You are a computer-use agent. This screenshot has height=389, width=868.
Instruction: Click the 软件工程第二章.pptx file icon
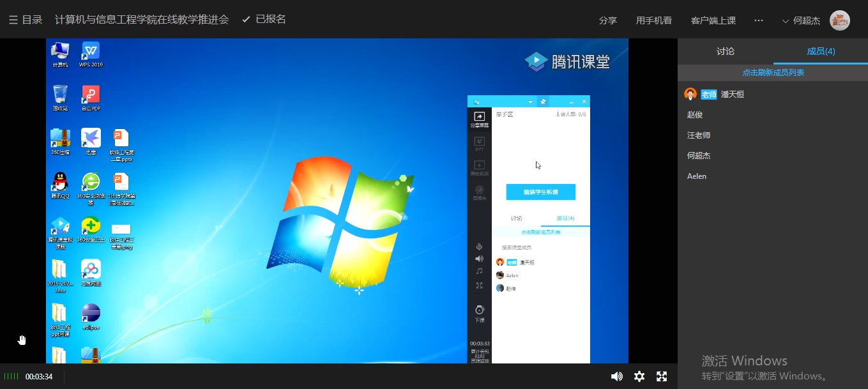(x=121, y=145)
